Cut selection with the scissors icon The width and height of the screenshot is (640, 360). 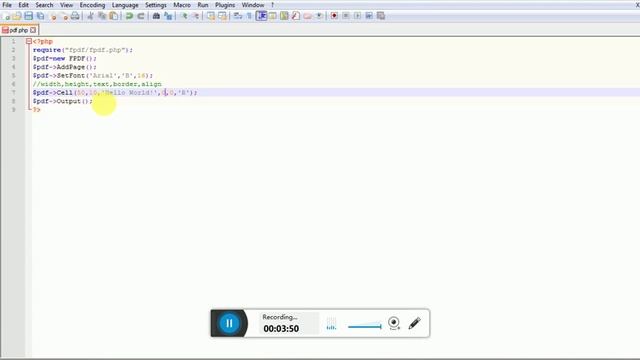[x=90, y=16]
